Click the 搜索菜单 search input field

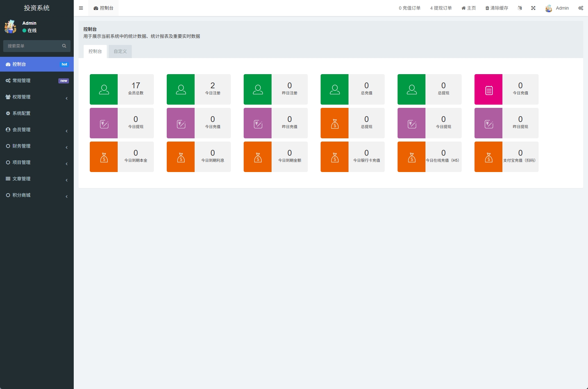(x=32, y=46)
